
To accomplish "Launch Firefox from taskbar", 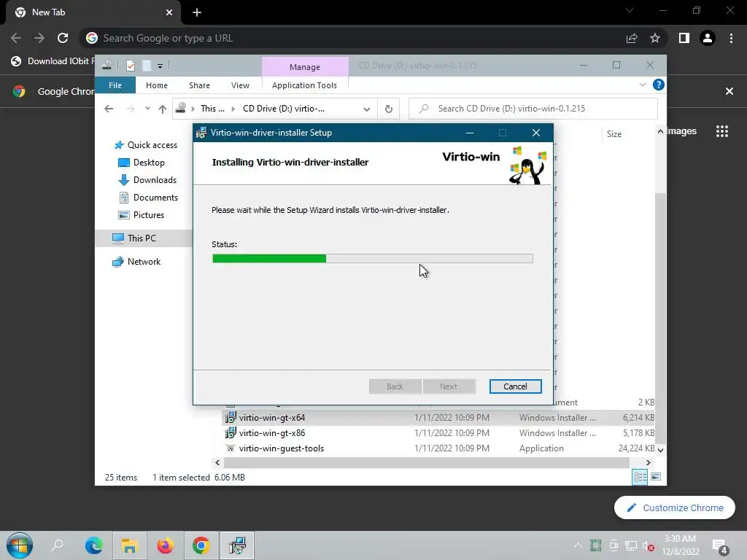I will click(166, 545).
